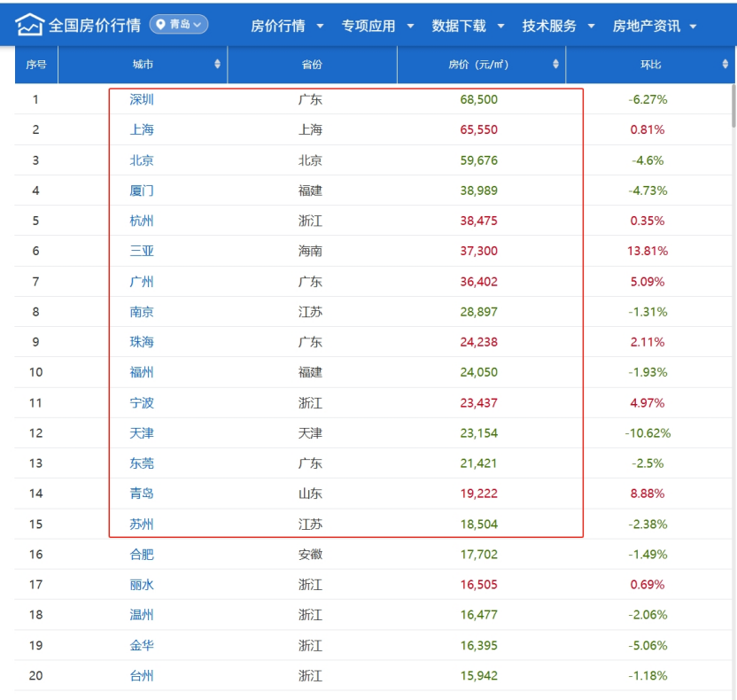Viewport: 737px width, 700px height.
Task: Go to 全国房价行情 home title
Action: (x=95, y=26)
